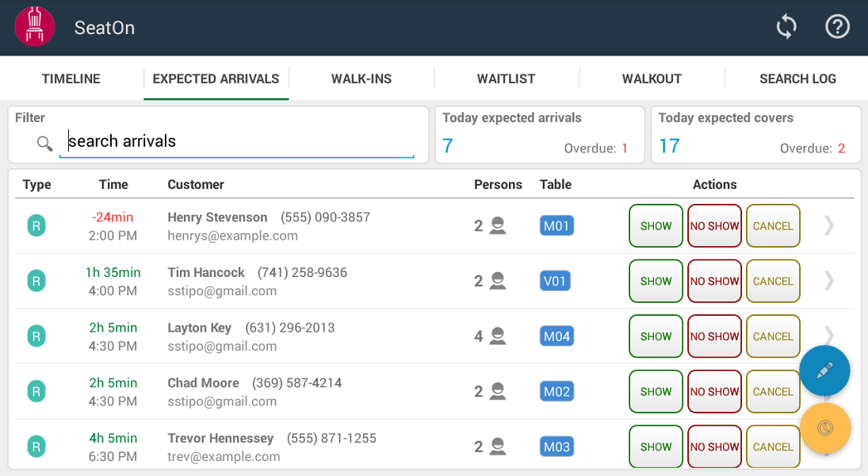The height and width of the screenshot is (476, 868).
Task: Click the persons icon in Layton Key row
Action: 498,336
